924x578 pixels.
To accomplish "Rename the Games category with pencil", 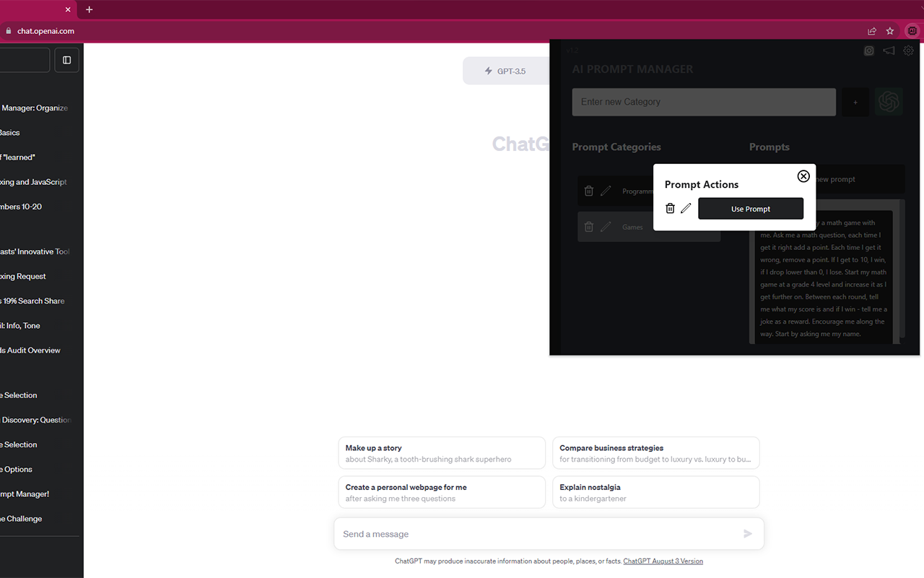I will pos(606,227).
